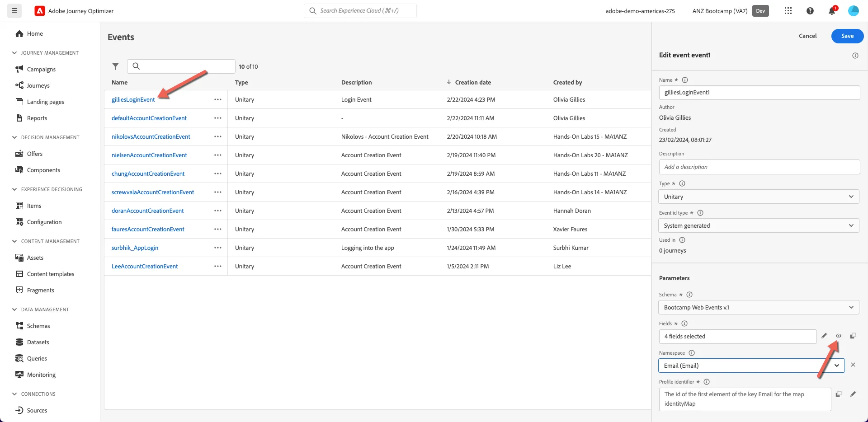Open more actions for surbhik_AppLogin

(218, 248)
